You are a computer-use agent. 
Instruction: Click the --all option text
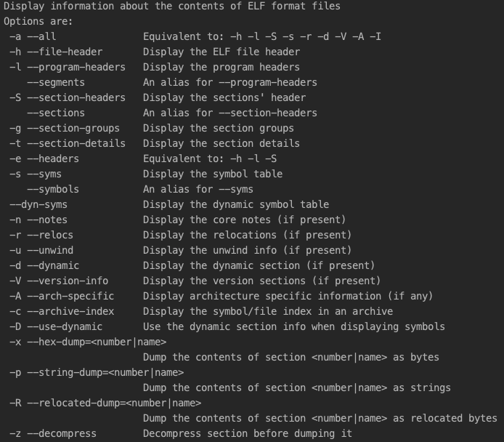(41, 36)
